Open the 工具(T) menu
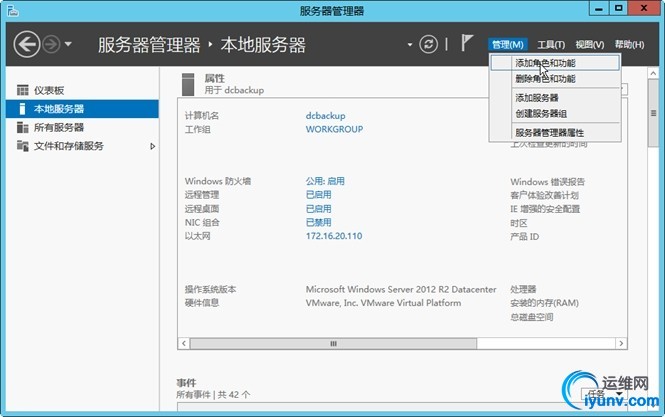Screen dimensions: 665x417 [551, 45]
